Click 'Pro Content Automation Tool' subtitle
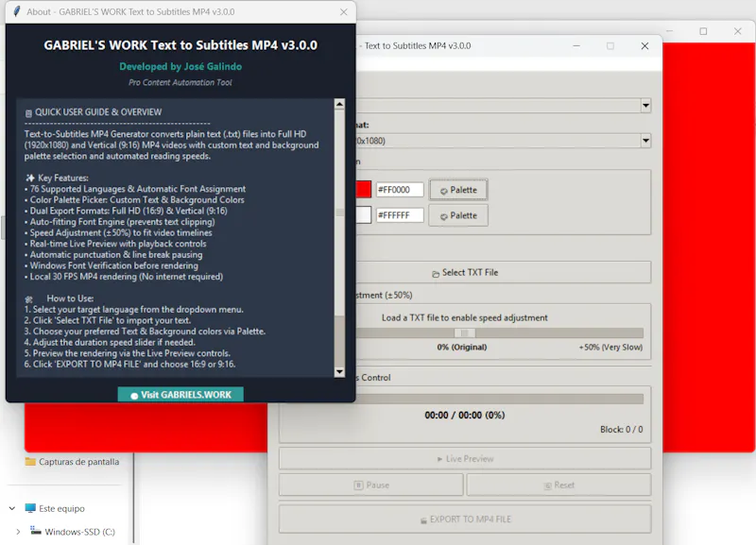The width and height of the screenshot is (756, 545). click(180, 82)
